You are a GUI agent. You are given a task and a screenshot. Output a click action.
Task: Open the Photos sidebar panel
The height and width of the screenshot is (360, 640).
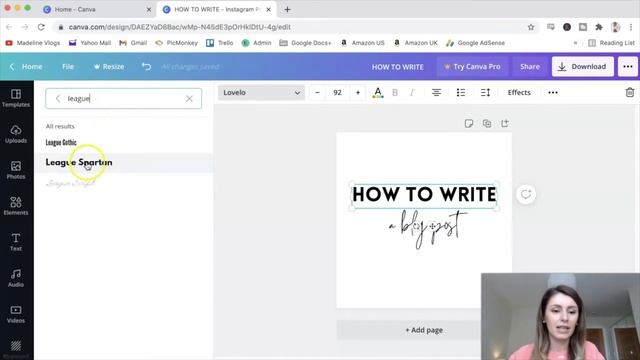click(16, 170)
